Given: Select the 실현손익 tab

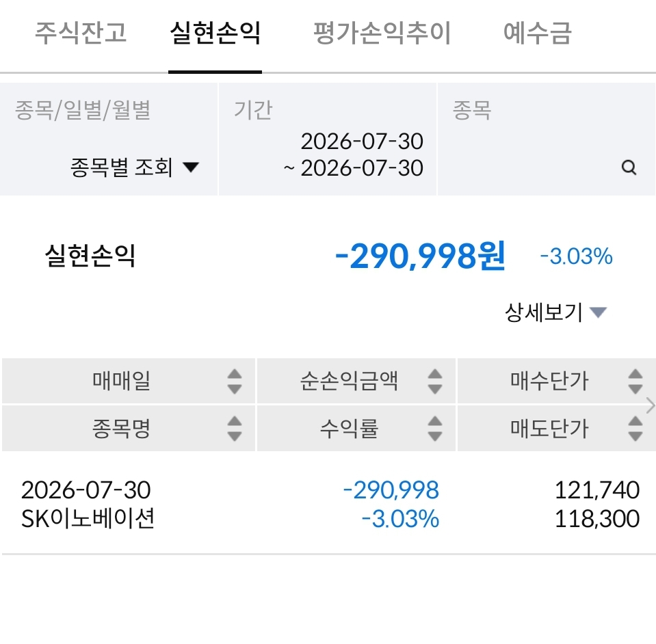Looking at the screenshot, I should (215, 33).
